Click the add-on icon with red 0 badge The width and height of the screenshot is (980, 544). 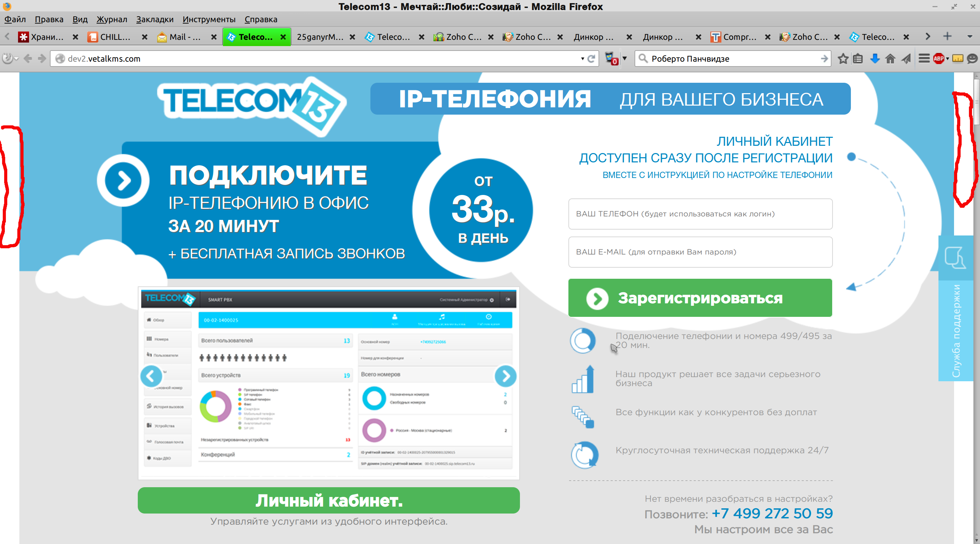click(611, 59)
